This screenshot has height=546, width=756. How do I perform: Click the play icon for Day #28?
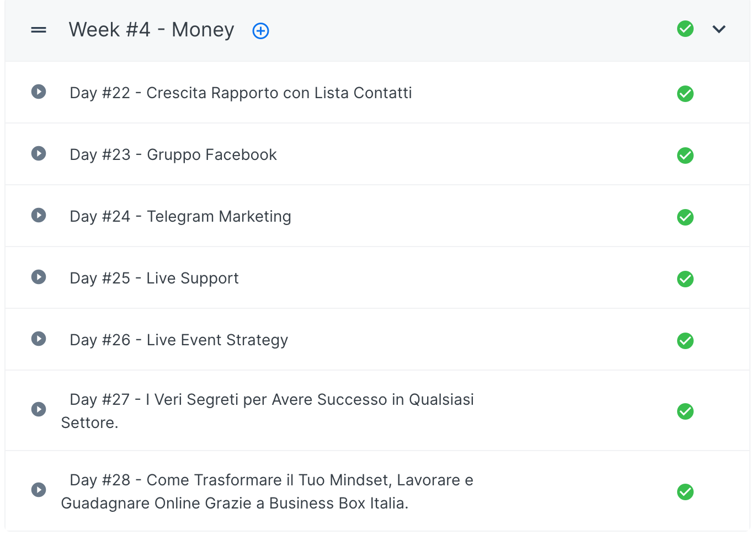(x=39, y=490)
